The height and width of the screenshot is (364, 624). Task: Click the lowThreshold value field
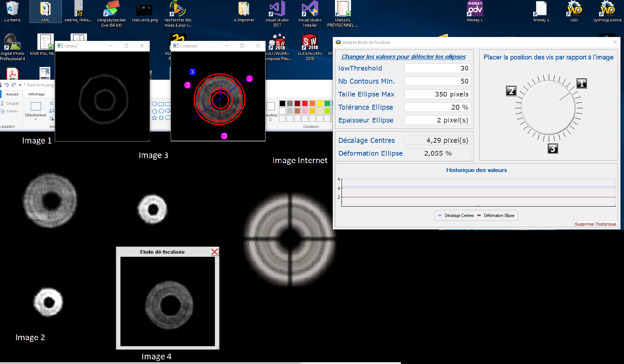pos(438,68)
